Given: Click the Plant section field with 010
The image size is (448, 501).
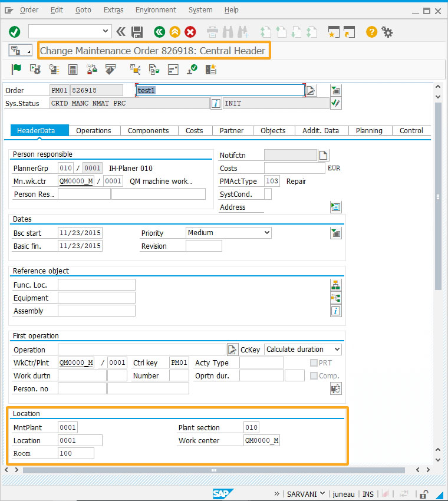Looking at the screenshot, I should [251, 427].
